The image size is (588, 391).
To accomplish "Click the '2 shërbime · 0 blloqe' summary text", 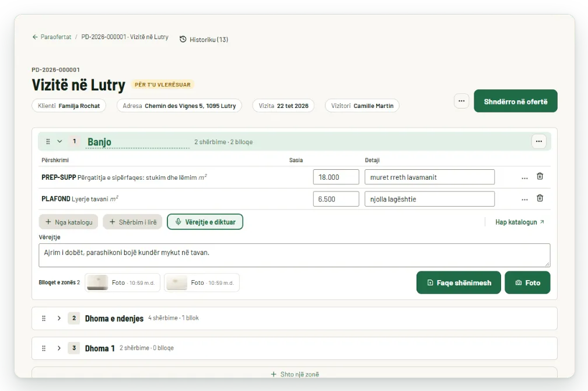I will 146,348.
